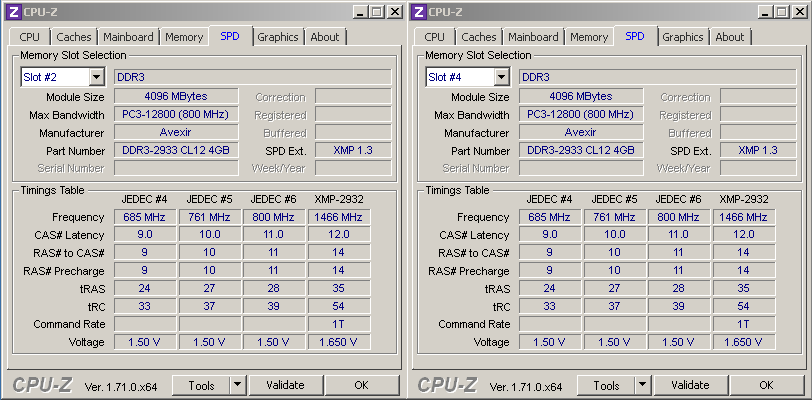Click JEDEC #4 column header in Slot #2 window
The height and width of the screenshot is (400, 812).
pos(144,199)
